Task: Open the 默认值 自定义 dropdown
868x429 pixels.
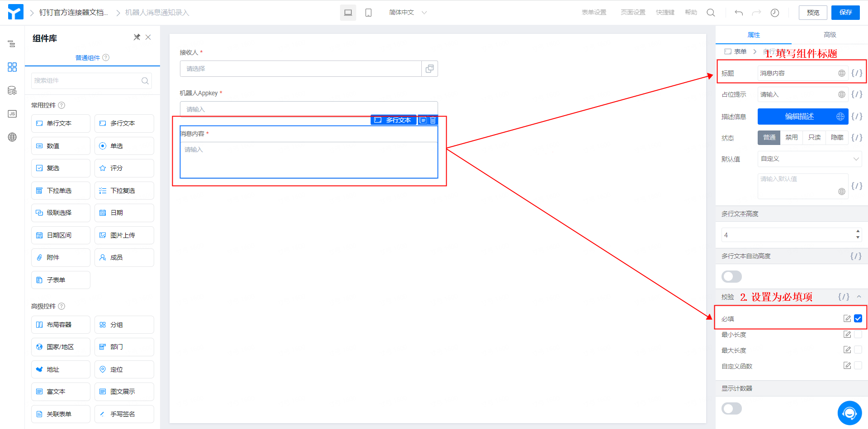Action: pyautogui.click(x=810, y=159)
